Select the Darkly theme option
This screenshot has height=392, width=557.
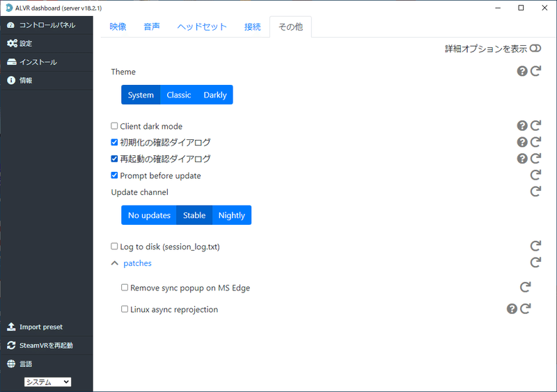pyautogui.click(x=215, y=95)
